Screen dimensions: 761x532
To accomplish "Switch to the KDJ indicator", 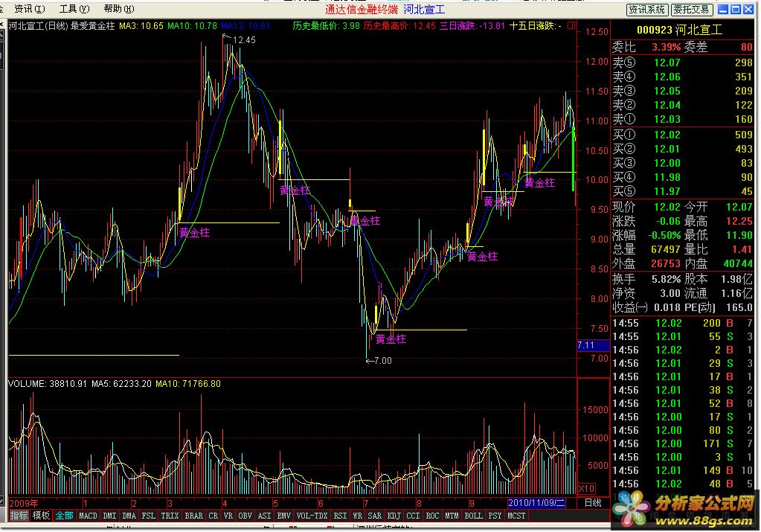I will pos(394,516).
